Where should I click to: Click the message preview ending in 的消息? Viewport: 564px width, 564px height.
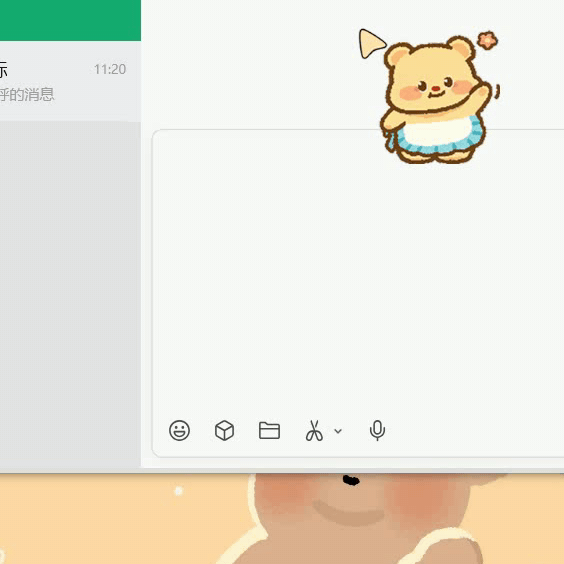click(27, 95)
